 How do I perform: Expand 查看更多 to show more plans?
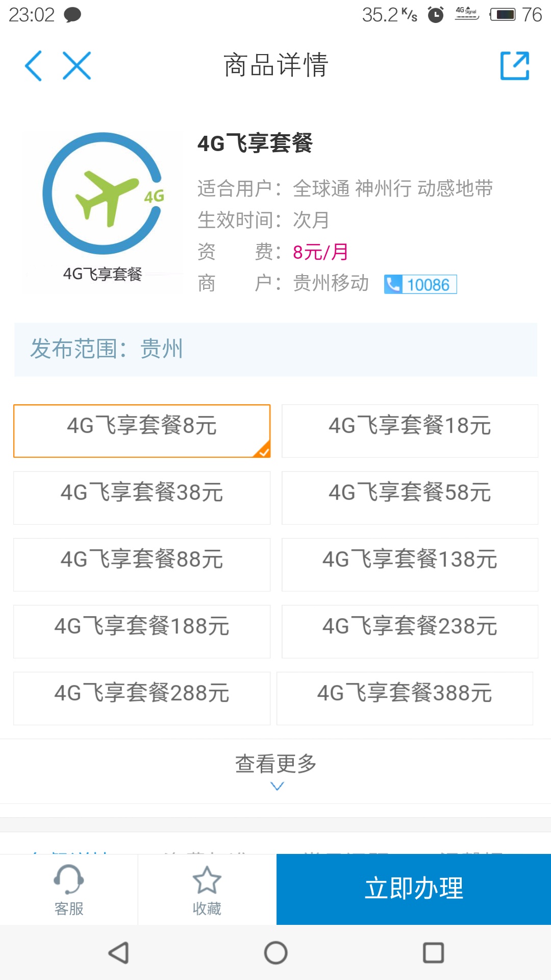(x=275, y=771)
